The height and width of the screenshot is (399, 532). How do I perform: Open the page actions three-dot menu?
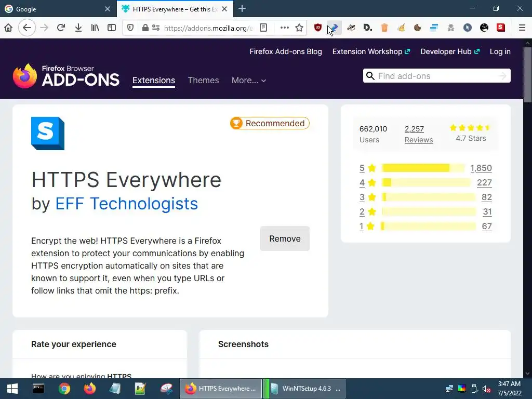pos(284,28)
